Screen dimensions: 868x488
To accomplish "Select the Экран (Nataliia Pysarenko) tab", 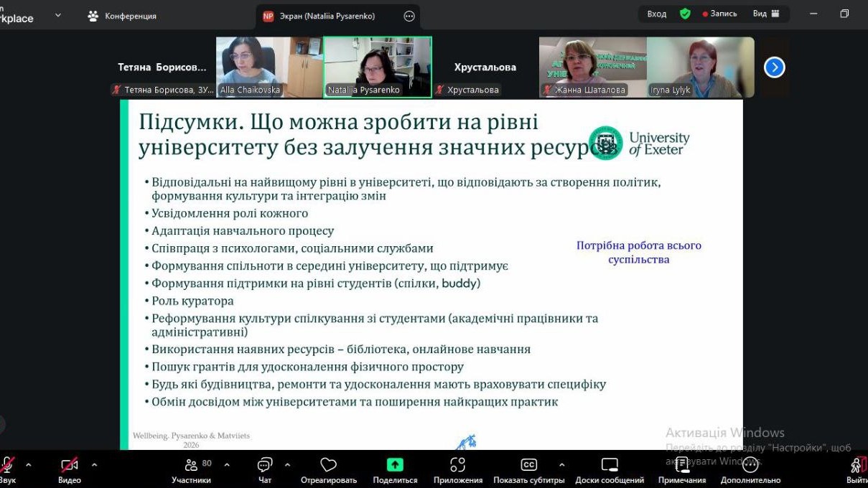I will click(327, 16).
